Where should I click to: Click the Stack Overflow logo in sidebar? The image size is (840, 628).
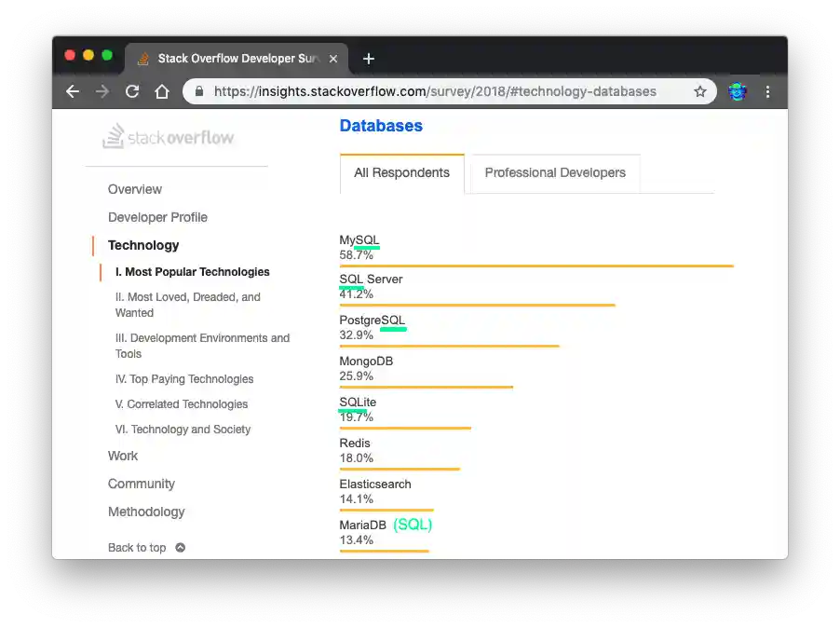tap(168, 137)
